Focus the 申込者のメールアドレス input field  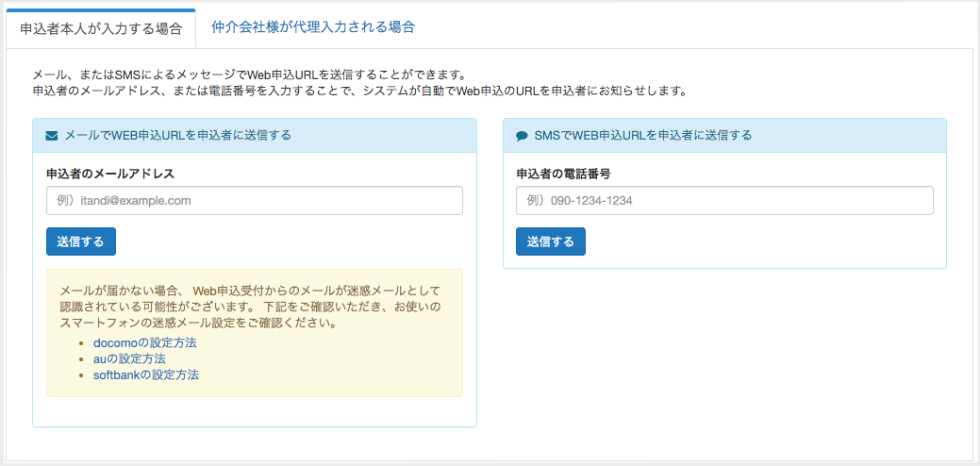[255, 201]
